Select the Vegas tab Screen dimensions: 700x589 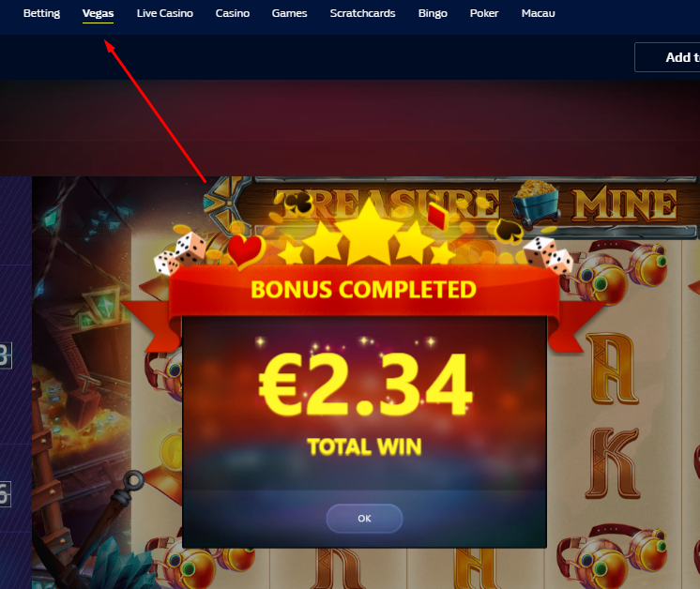[x=98, y=13]
